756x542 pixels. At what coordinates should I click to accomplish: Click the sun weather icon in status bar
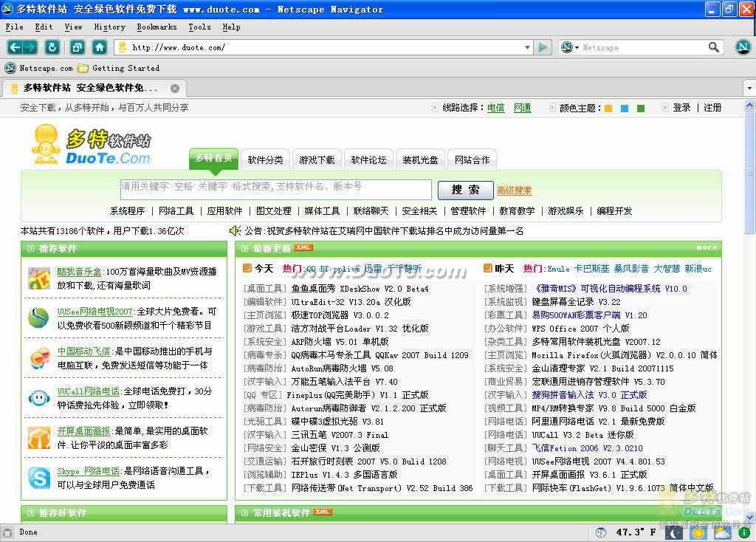tap(698, 532)
